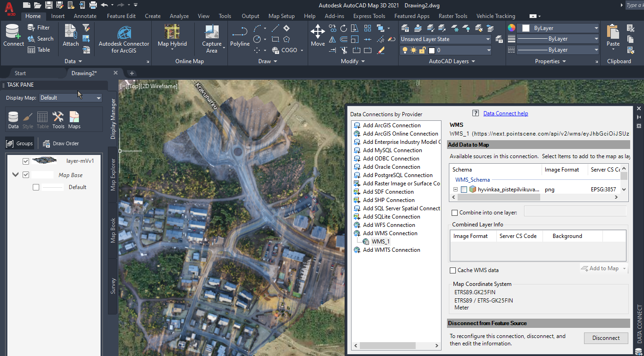Click the object color wheel icon

(512, 28)
